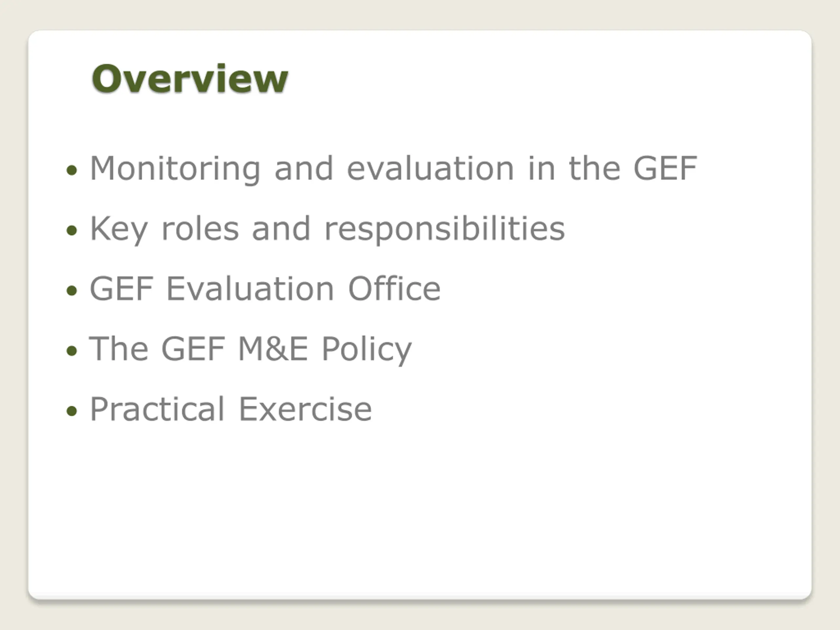Click the word "evaluation" in the first bullet
Image resolution: width=840 pixels, height=630 pixels.
click(430, 168)
